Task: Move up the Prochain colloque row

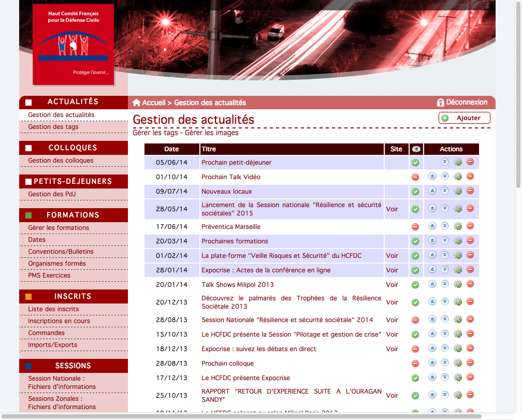Action: coord(432,363)
